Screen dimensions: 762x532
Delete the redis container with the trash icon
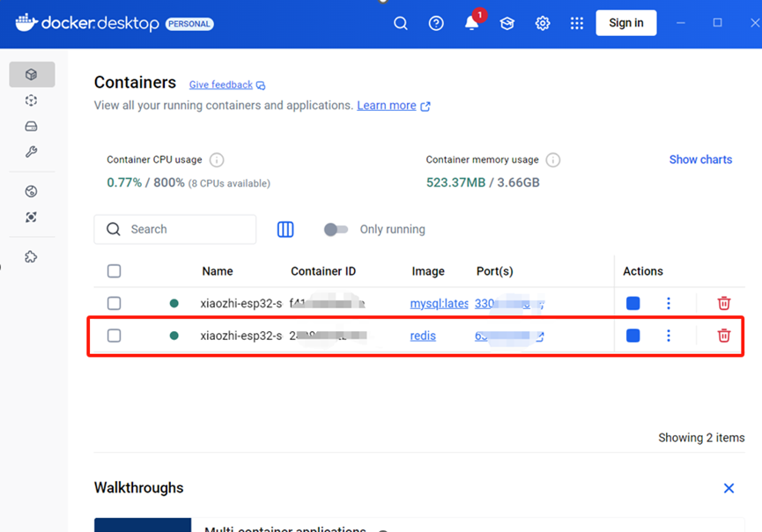coord(723,336)
